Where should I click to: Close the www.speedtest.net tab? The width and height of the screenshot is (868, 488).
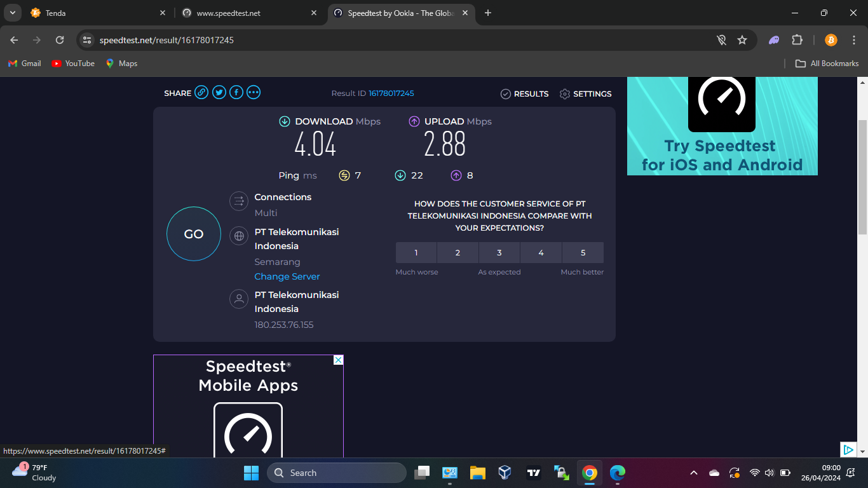pos(314,13)
